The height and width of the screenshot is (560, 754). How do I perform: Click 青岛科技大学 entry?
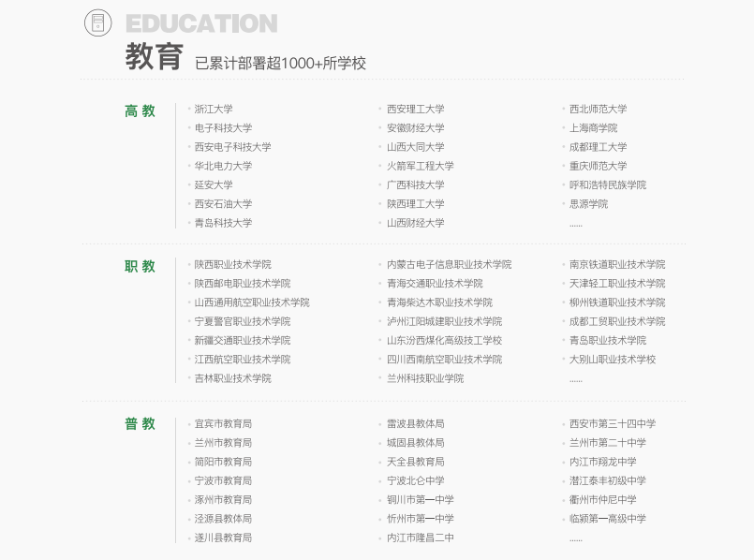click(223, 223)
